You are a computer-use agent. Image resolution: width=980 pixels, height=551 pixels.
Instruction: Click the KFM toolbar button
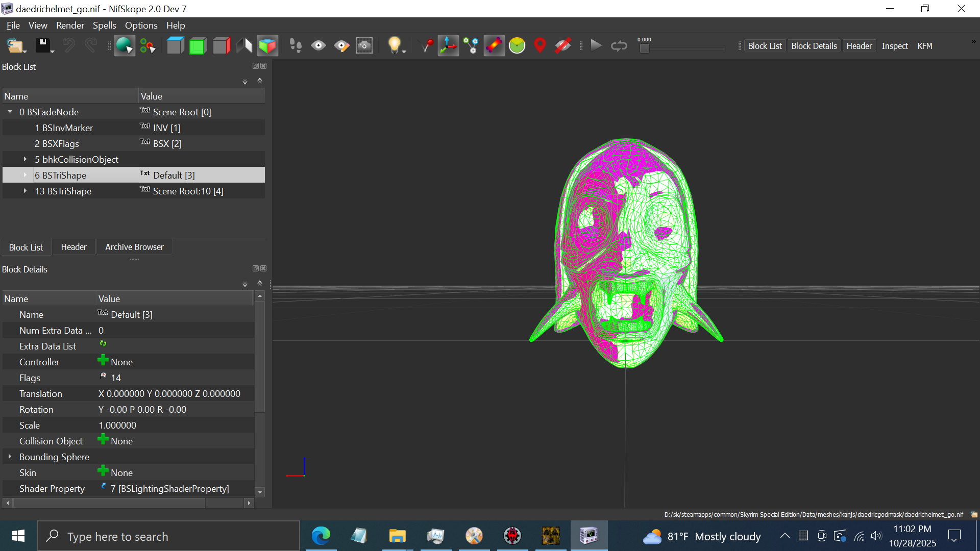(924, 46)
